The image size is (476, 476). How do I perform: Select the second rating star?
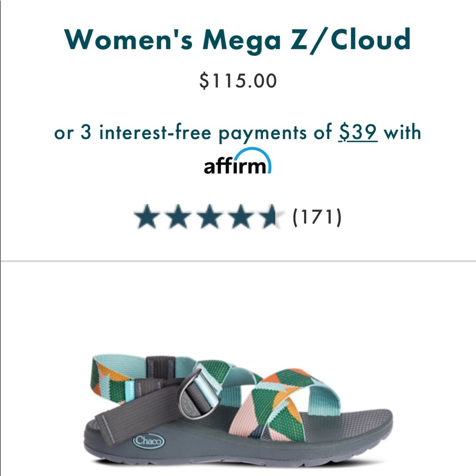[x=178, y=217]
